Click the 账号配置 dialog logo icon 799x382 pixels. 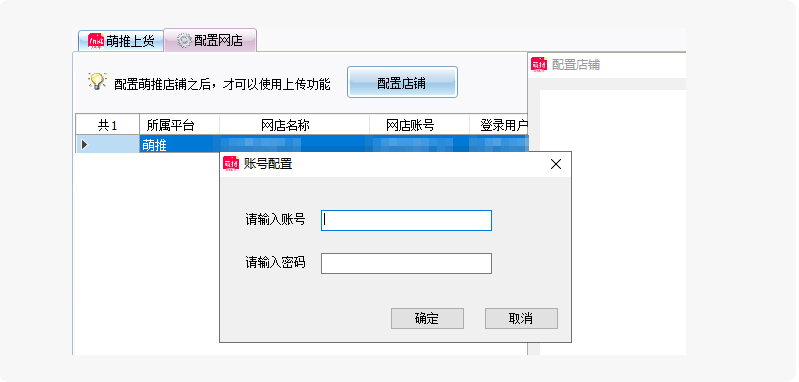(231, 164)
